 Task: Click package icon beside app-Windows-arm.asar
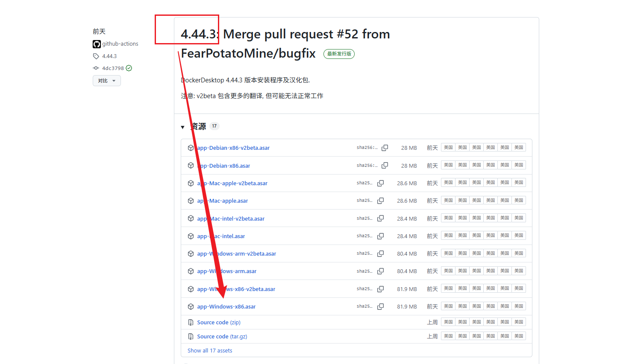(x=191, y=271)
